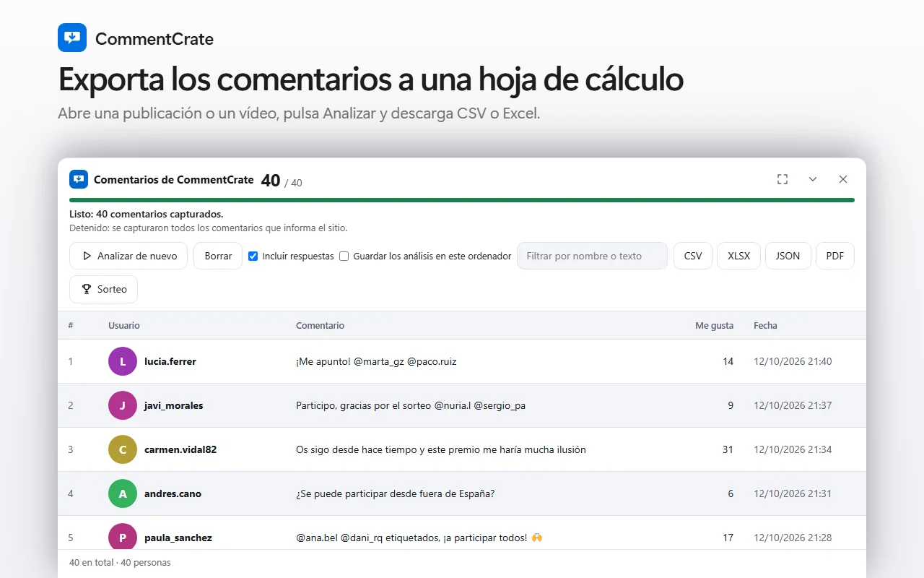Export comments as XLSX
Screen dimensions: 924x578
click(738, 256)
